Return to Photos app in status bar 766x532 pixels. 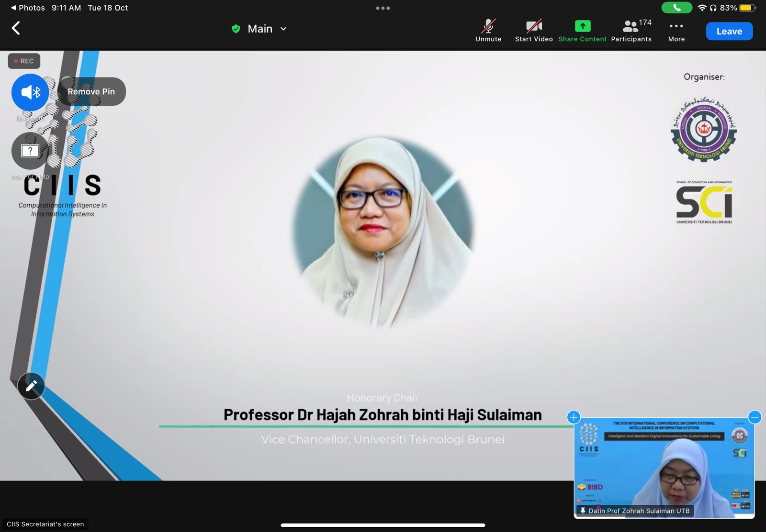pos(28,8)
